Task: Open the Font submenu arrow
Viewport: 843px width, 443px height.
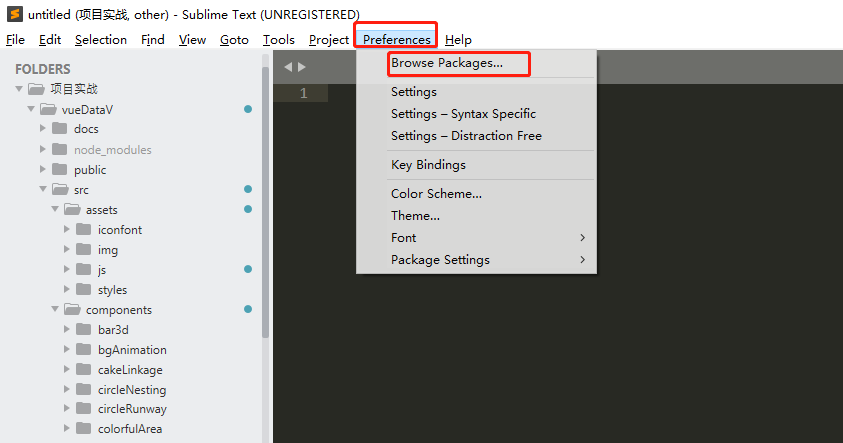Action: 582,238
